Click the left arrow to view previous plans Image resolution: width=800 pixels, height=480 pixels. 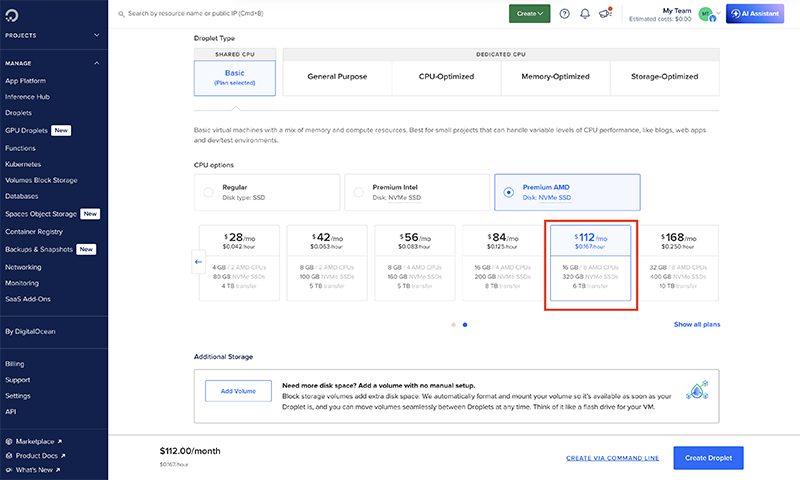[198, 262]
